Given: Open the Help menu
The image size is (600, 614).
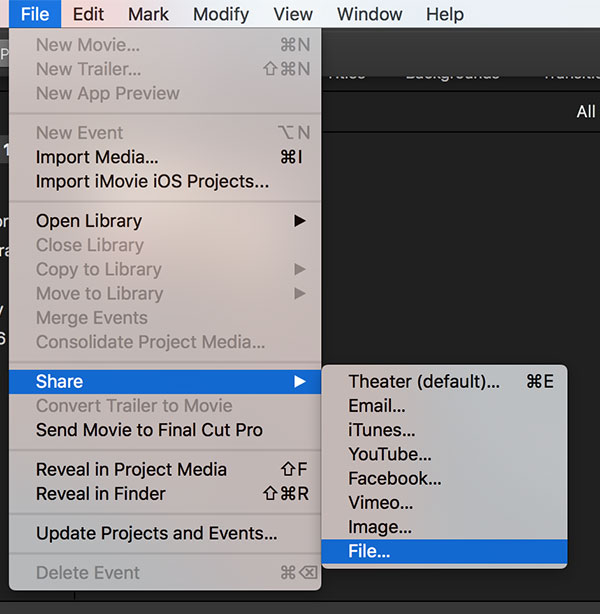Looking at the screenshot, I should pos(444,14).
